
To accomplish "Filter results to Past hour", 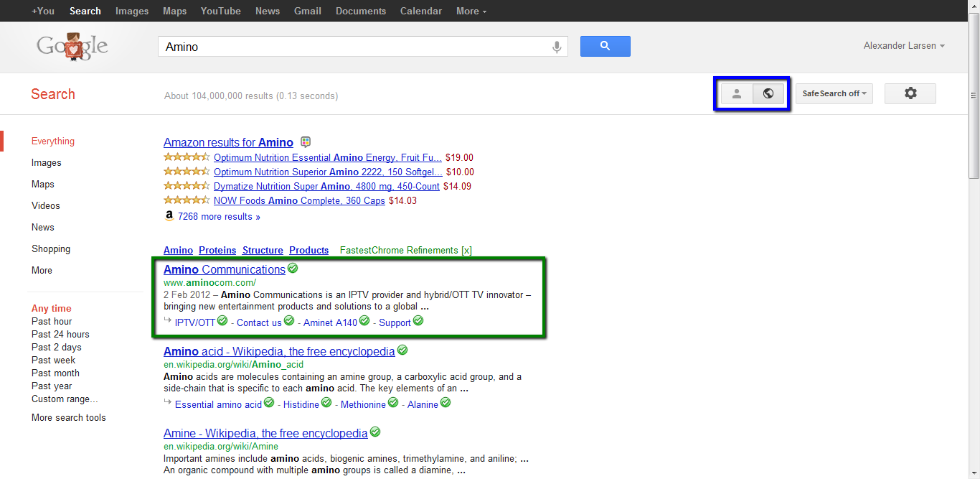I will [52, 322].
